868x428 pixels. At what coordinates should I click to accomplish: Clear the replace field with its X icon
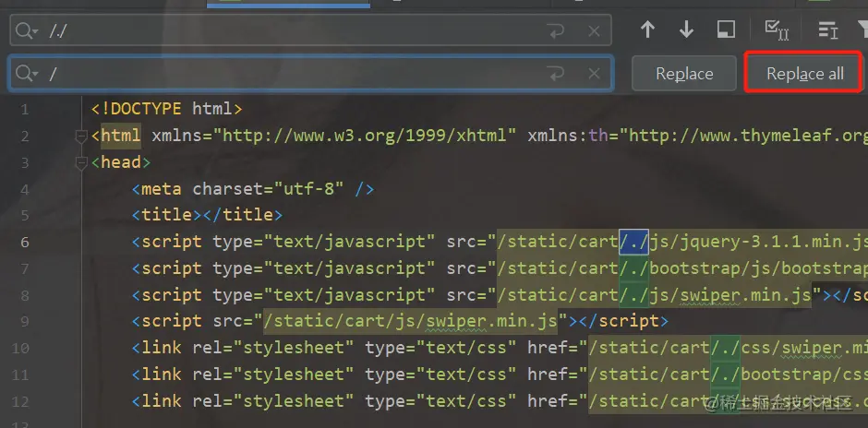594,73
